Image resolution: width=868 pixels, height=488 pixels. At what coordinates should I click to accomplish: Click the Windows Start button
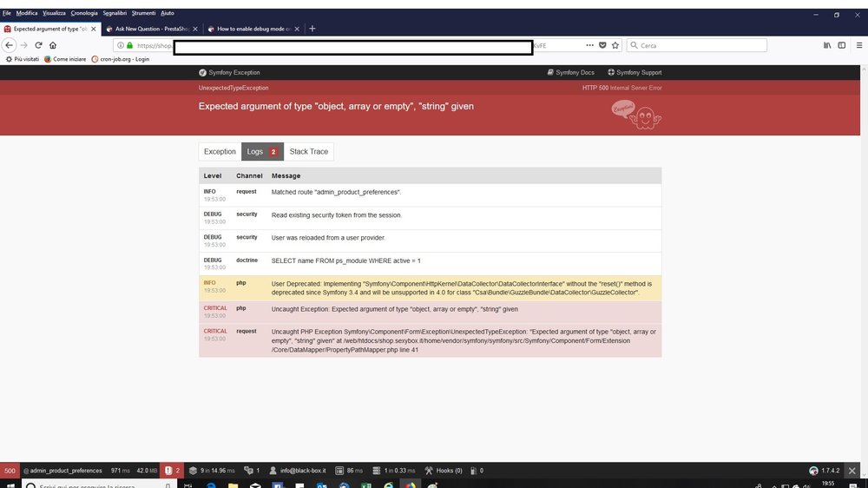[10, 485]
